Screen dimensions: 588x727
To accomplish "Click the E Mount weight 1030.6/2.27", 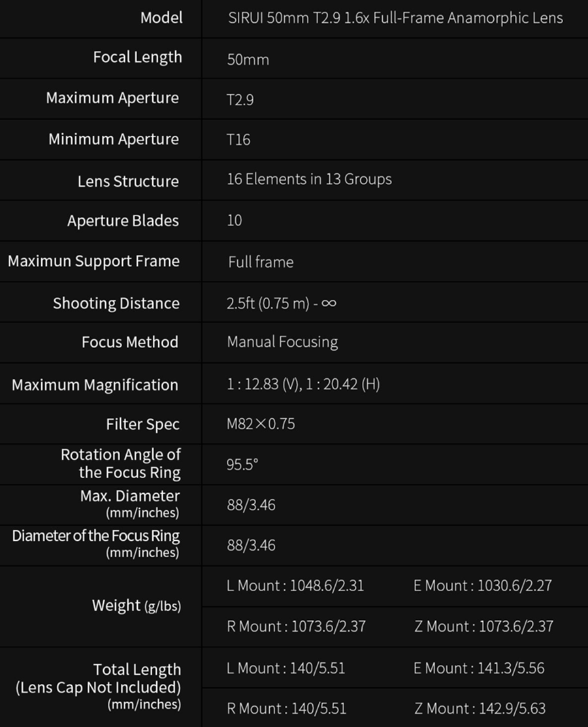I will 482,586.
